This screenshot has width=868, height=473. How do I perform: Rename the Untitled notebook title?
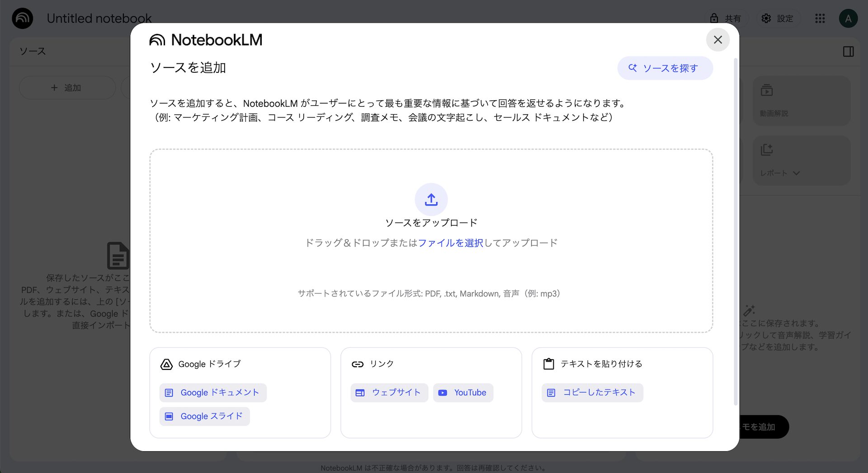tap(99, 19)
